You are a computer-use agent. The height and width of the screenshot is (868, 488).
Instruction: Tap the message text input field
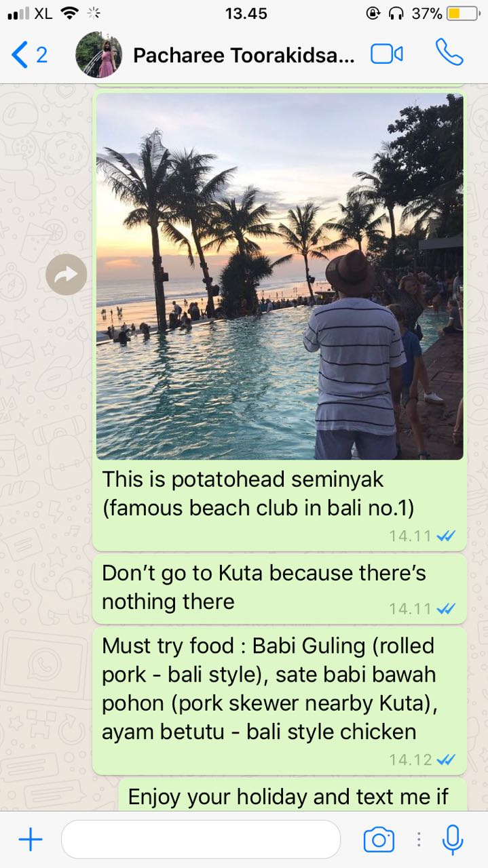[201, 840]
